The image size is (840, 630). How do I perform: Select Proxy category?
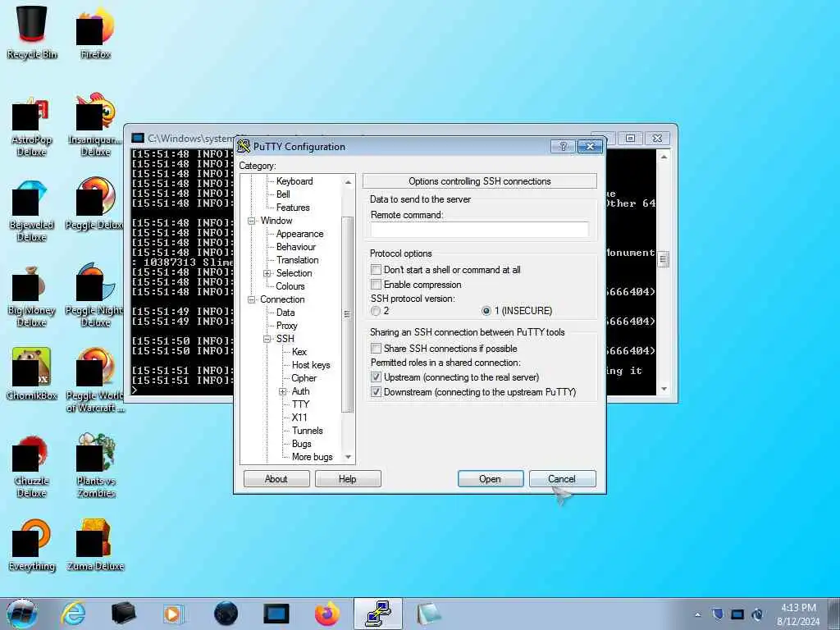(286, 325)
